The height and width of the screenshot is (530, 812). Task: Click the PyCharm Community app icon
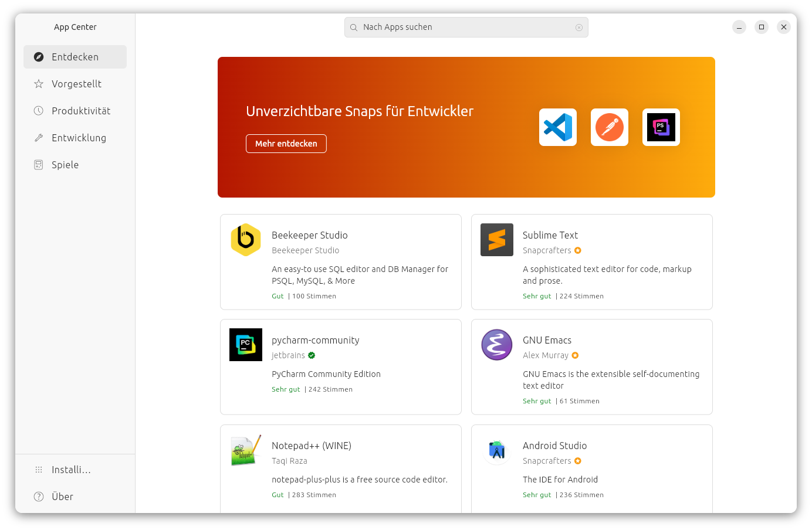pyautogui.click(x=246, y=345)
